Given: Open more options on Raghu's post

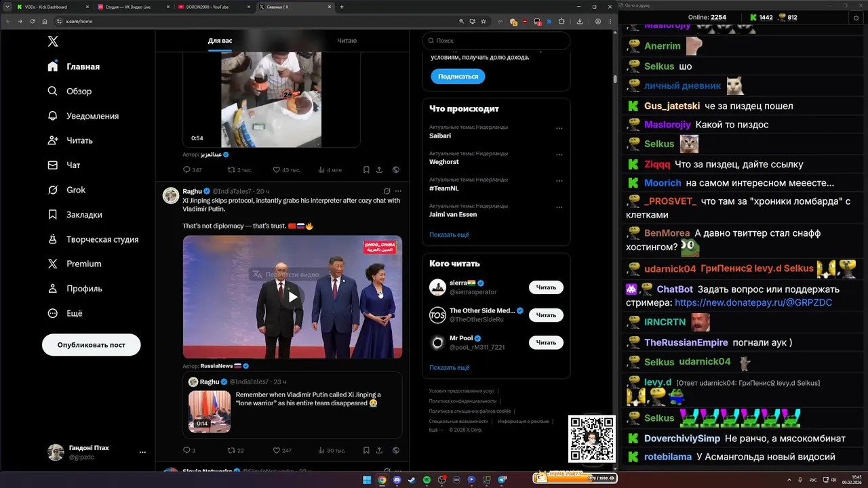Looking at the screenshot, I should 398,191.
